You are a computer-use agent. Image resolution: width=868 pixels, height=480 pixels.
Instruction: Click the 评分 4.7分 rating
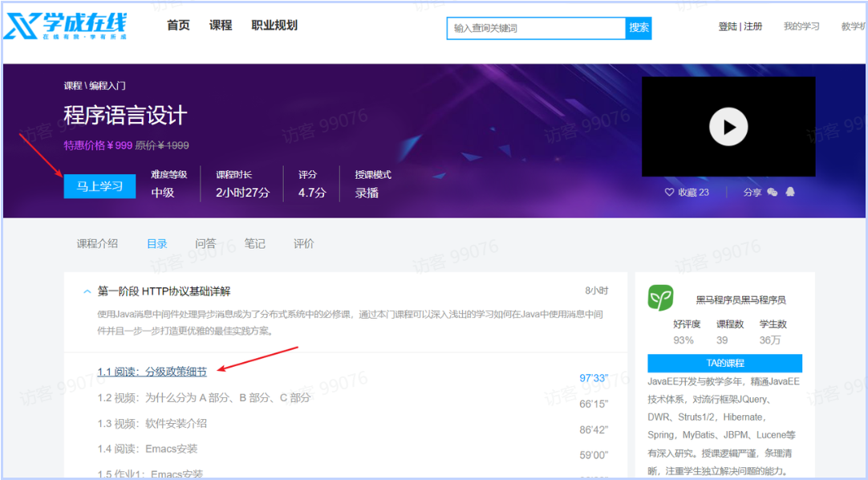[x=312, y=184]
